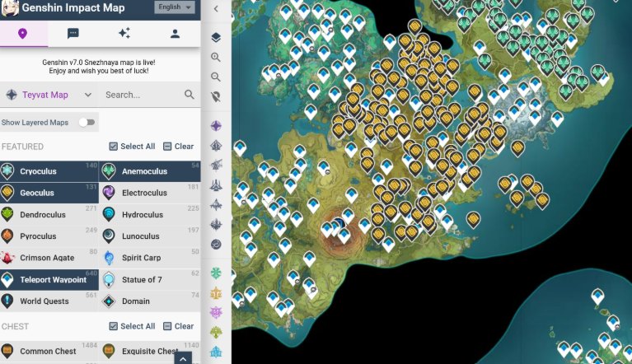632x364 pixels.
Task: Enable the Crimson Agate marker filter
Action: coord(49,258)
